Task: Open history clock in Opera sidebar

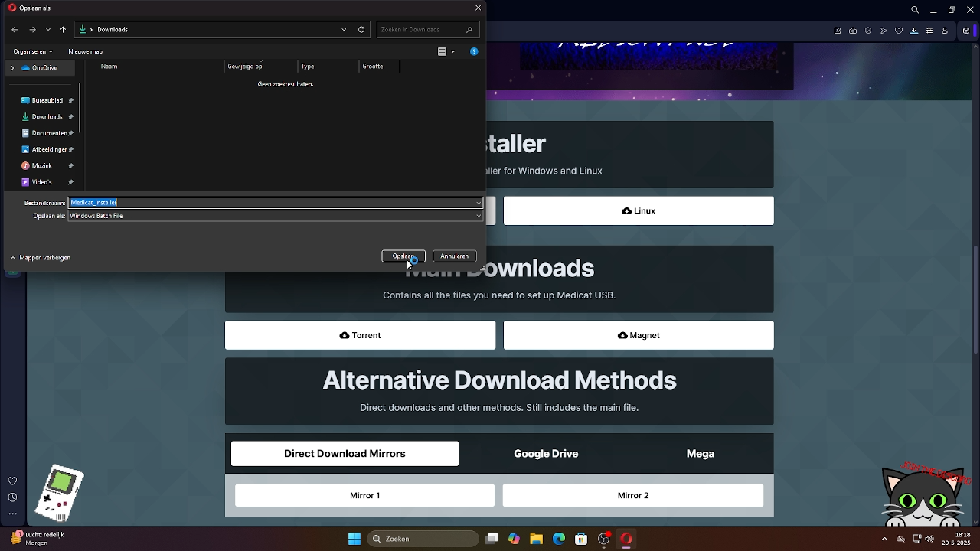Action: point(12,497)
